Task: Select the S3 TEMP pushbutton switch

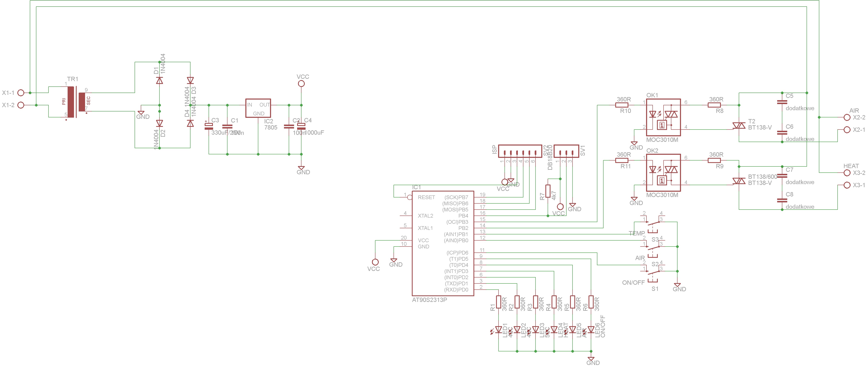Action: click(x=653, y=224)
